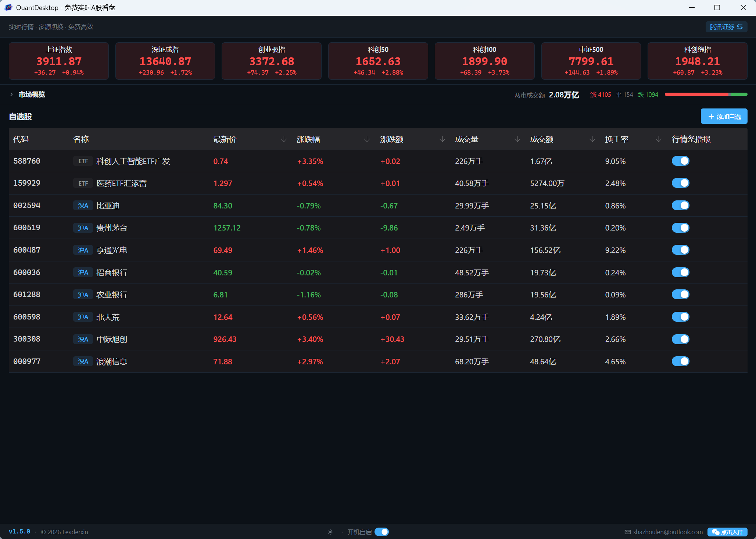Image resolution: width=756 pixels, height=539 pixels.
Task: Click 深A tag beside 中际旭创
Action: (83, 339)
